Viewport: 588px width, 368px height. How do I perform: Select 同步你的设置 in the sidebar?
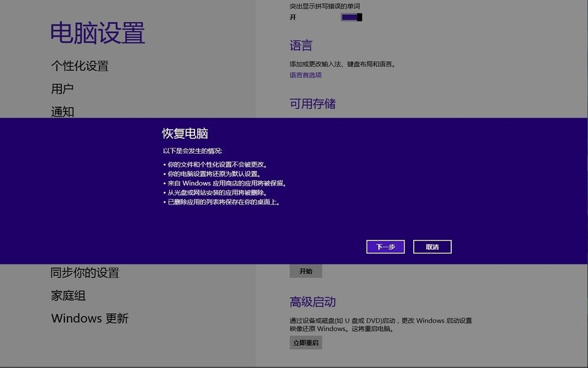point(85,273)
